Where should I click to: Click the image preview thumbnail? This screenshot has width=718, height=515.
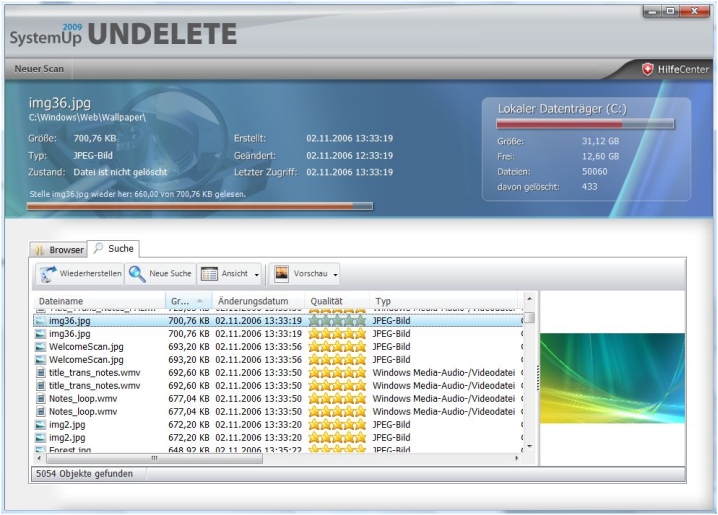pos(612,378)
